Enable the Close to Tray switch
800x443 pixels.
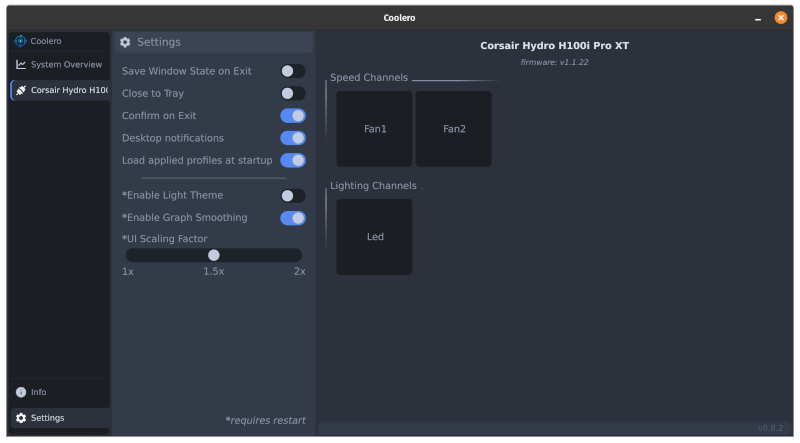pyautogui.click(x=293, y=93)
